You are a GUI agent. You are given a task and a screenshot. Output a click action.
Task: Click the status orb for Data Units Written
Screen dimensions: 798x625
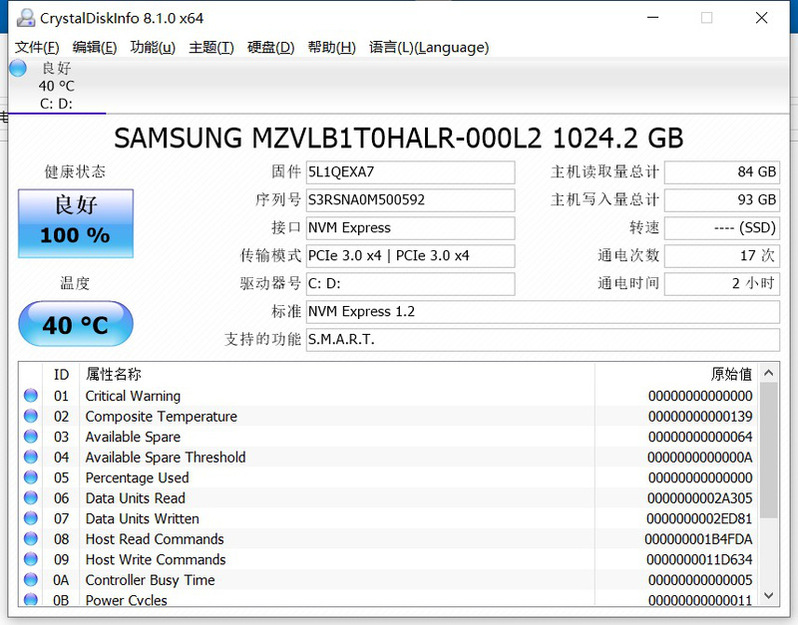coord(31,518)
